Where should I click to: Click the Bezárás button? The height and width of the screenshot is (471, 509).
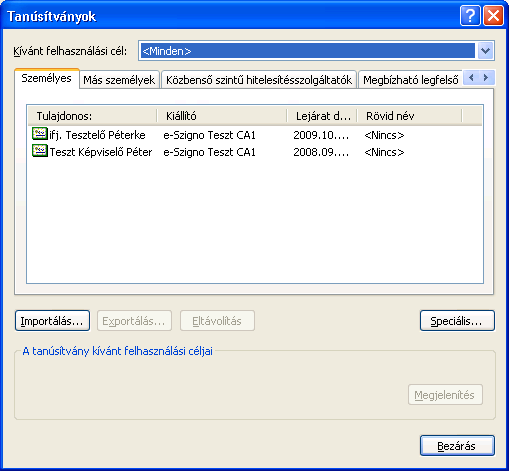457,445
